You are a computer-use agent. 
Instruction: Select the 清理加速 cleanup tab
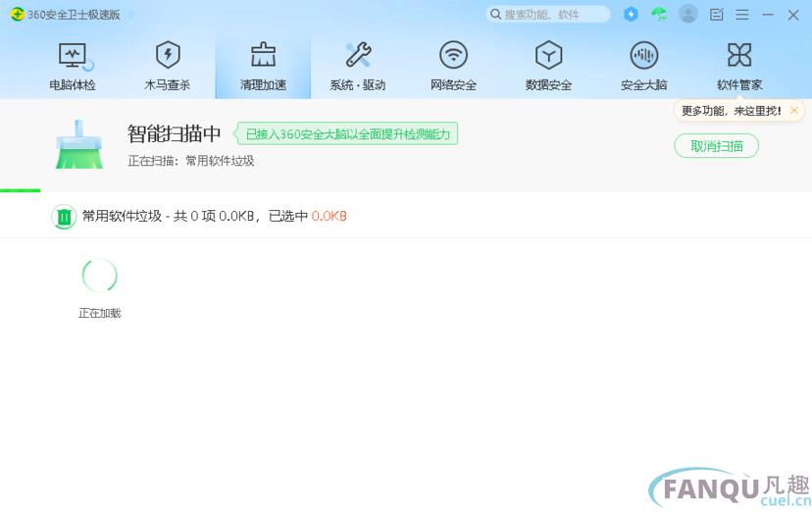pyautogui.click(x=263, y=65)
